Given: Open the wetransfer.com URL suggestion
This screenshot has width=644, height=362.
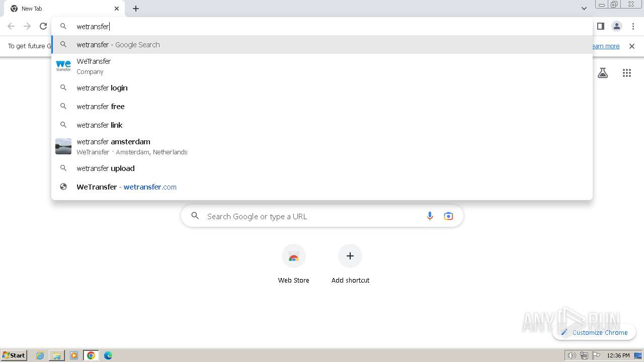Looking at the screenshot, I should [322, 187].
